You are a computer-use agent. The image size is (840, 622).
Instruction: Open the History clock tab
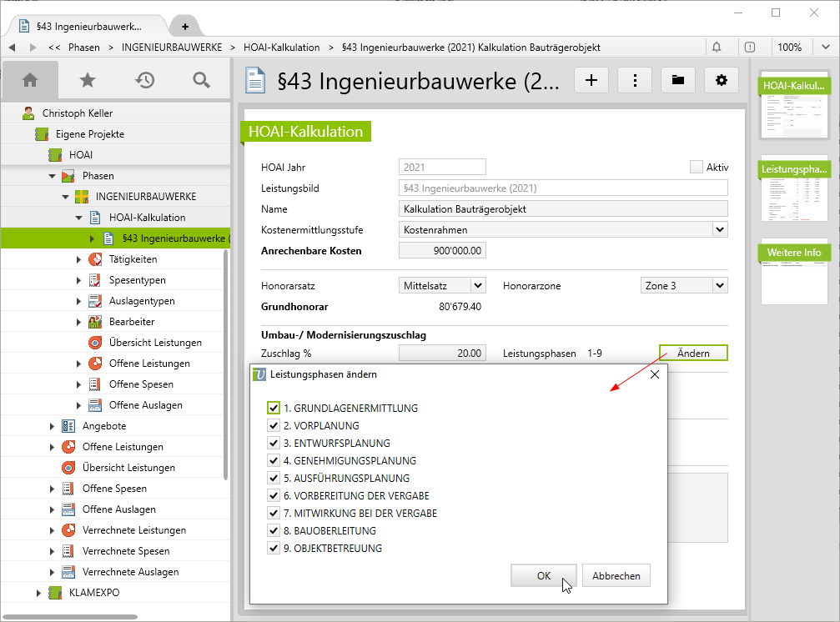[x=145, y=80]
